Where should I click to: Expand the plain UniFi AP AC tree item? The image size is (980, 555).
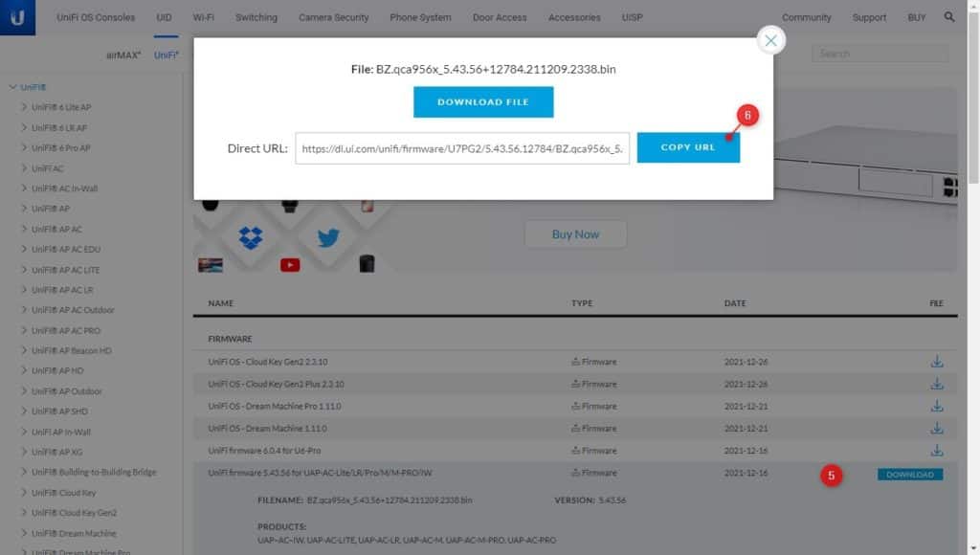tap(24, 229)
